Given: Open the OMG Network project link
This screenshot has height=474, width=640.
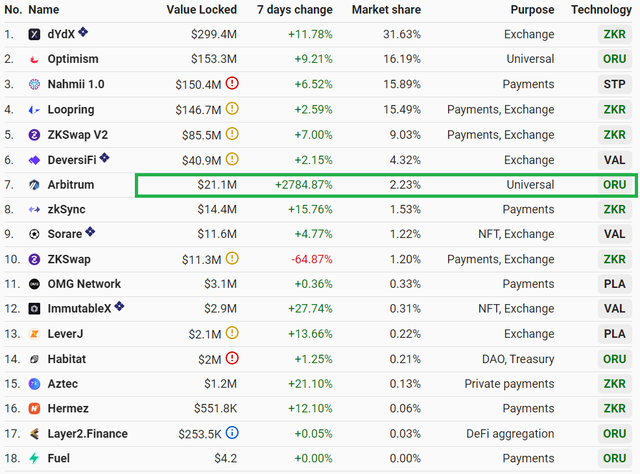Looking at the screenshot, I should pyautogui.click(x=84, y=284).
